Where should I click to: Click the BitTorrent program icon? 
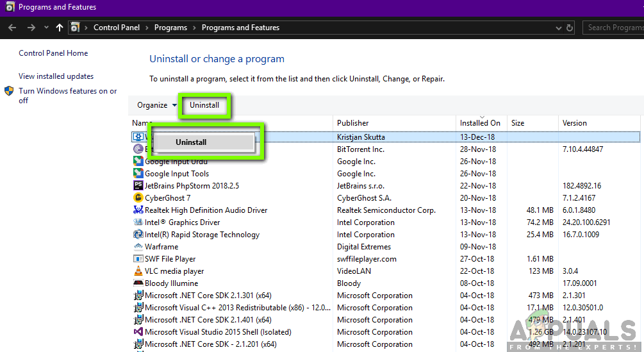138,149
